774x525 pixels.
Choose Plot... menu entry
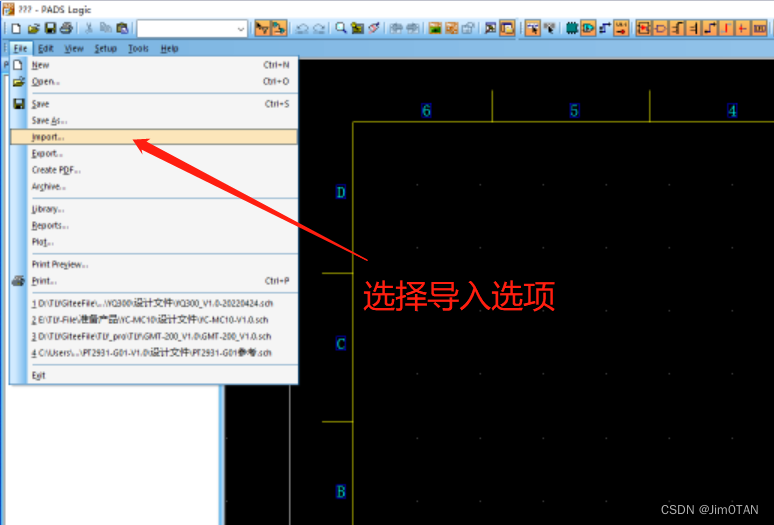[x=154, y=242]
